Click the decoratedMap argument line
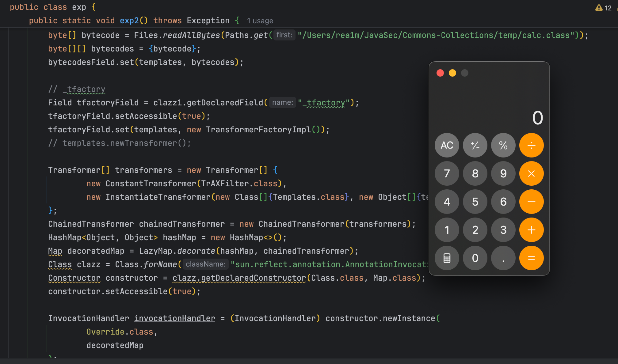 pyautogui.click(x=115, y=345)
